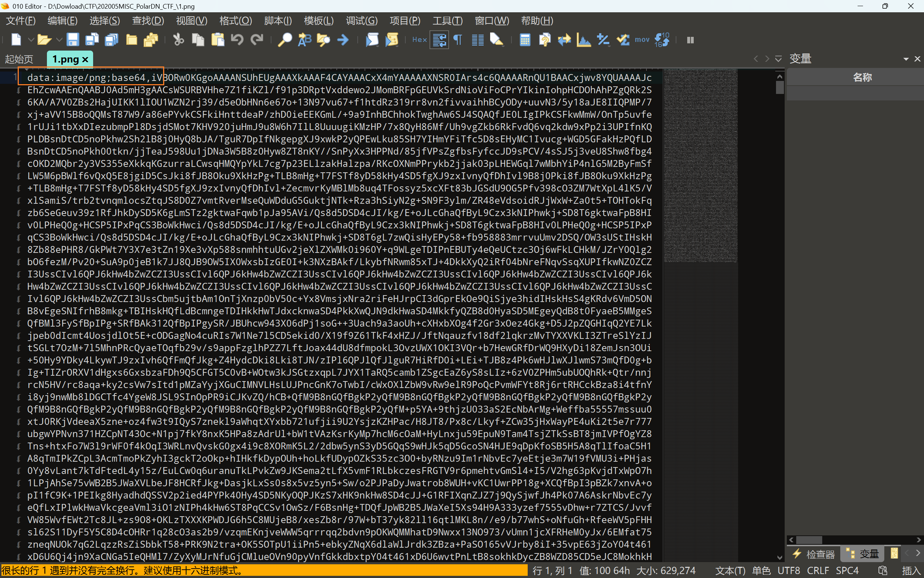Click the Find in Files icon

[323, 39]
